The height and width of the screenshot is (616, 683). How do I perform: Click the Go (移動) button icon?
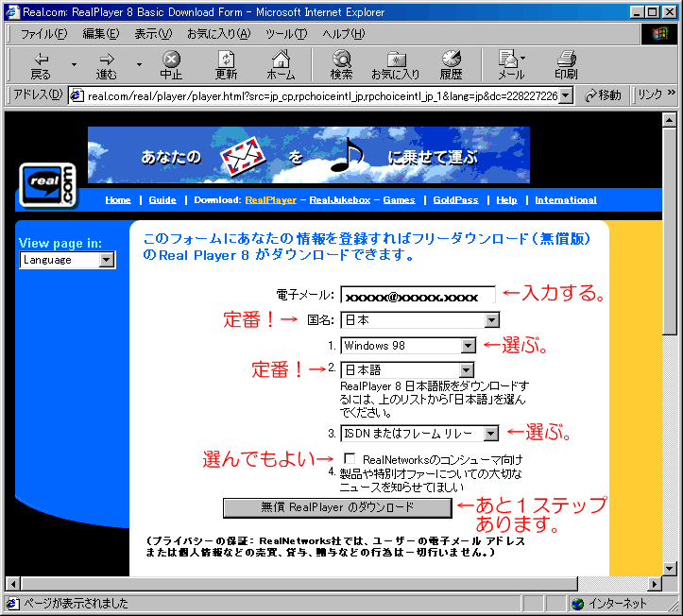click(x=604, y=95)
